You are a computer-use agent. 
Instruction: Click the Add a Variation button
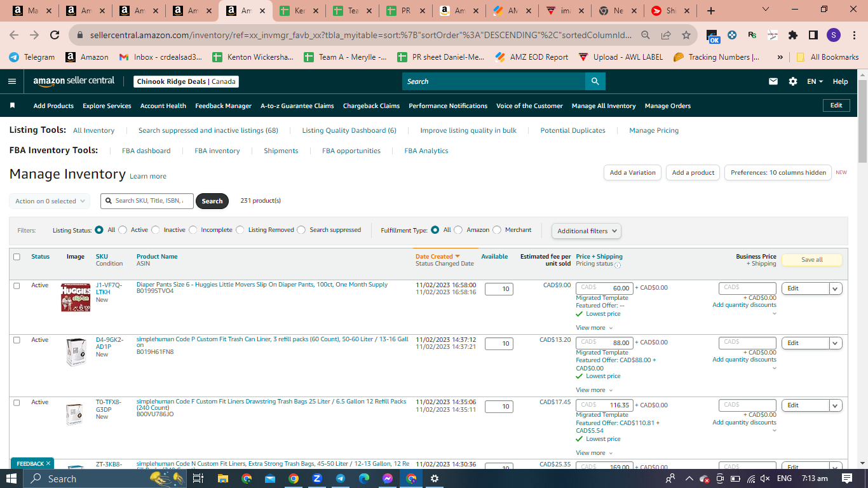pyautogui.click(x=632, y=172)
